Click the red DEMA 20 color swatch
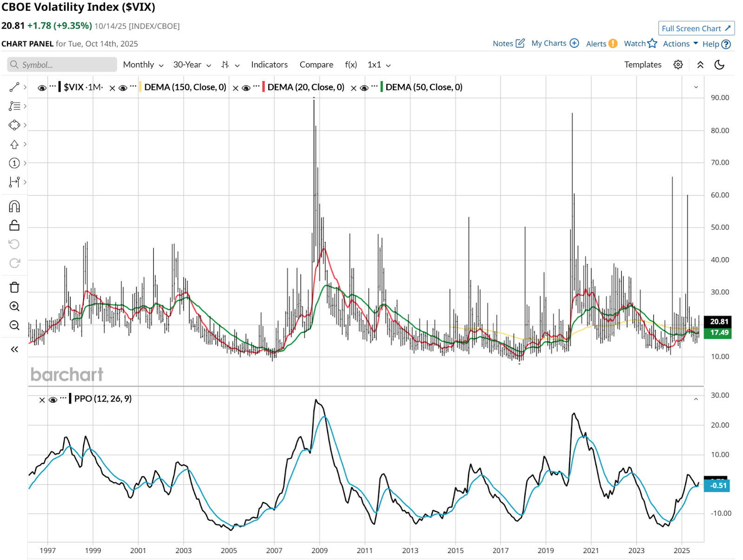Screen dimensions: 743x560 tap(263, 87)
